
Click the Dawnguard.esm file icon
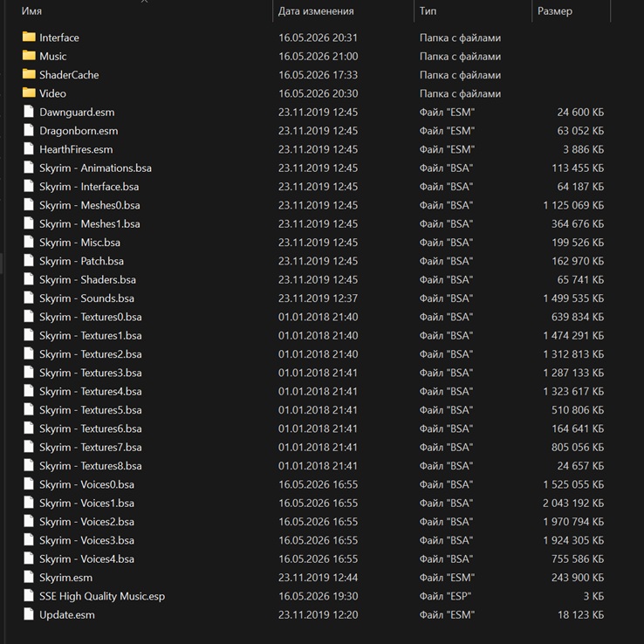(29, 112)
